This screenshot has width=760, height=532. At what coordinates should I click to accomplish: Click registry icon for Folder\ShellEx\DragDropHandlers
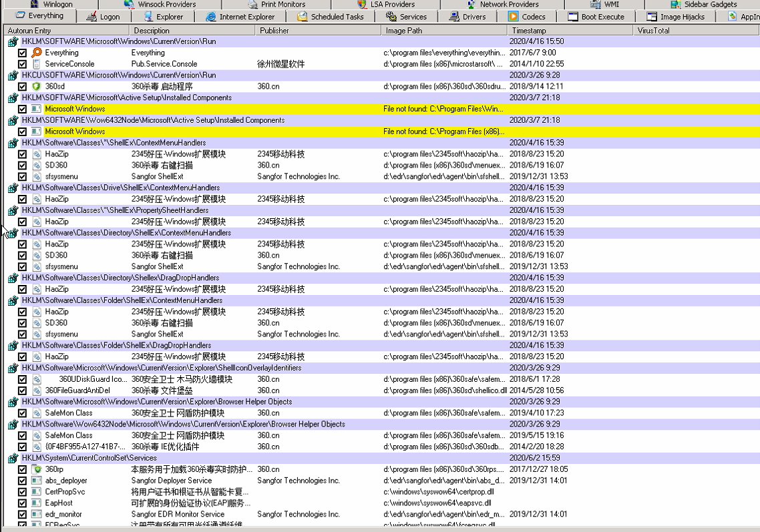pyautogui.click(x=13, y=346)
